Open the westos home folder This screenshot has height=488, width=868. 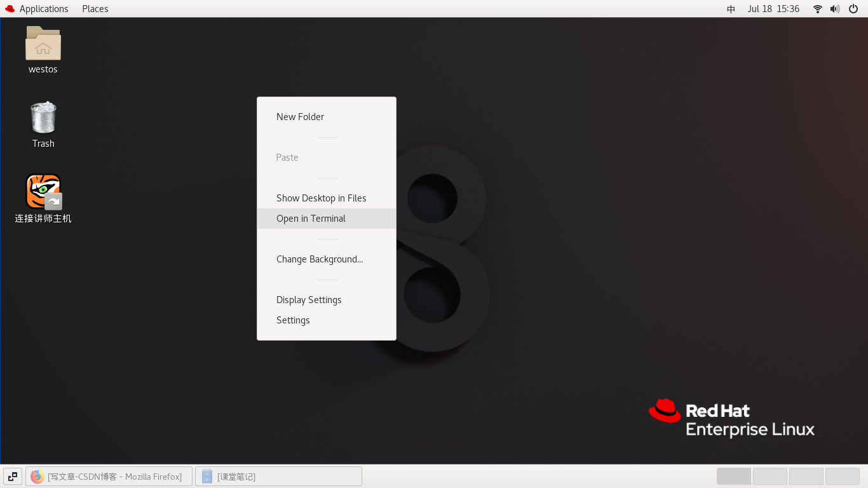click(43, 44)
